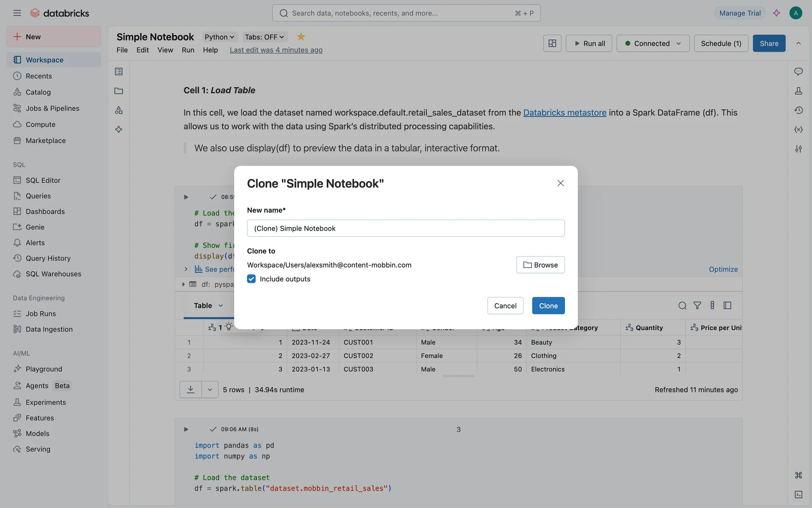Image resolution: width=812 pixels, height=508 pixels.
Task: Uncheck the Include outputs checkbox
Action: point(251,279)
